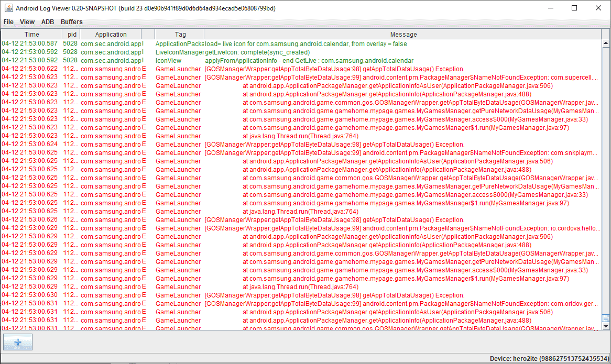Open the ADB menu
The image size is (611, 364).
click(x=48, y=22)
